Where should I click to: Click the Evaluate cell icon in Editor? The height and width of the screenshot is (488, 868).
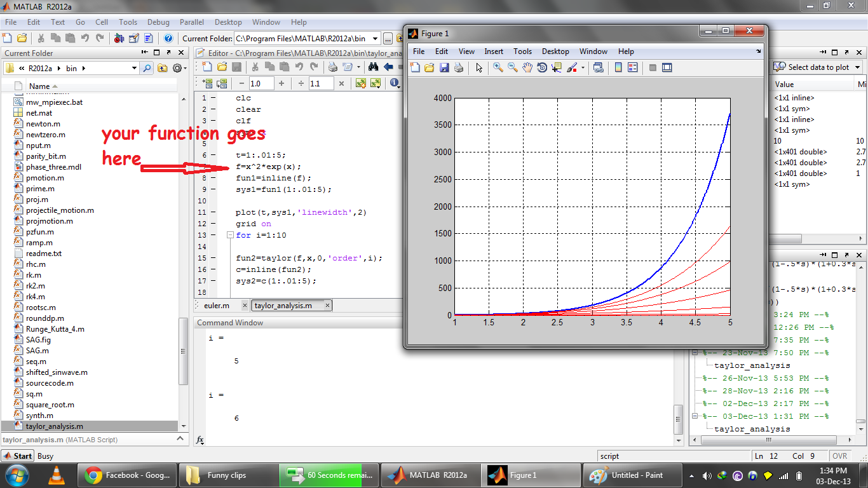(208, 83)
